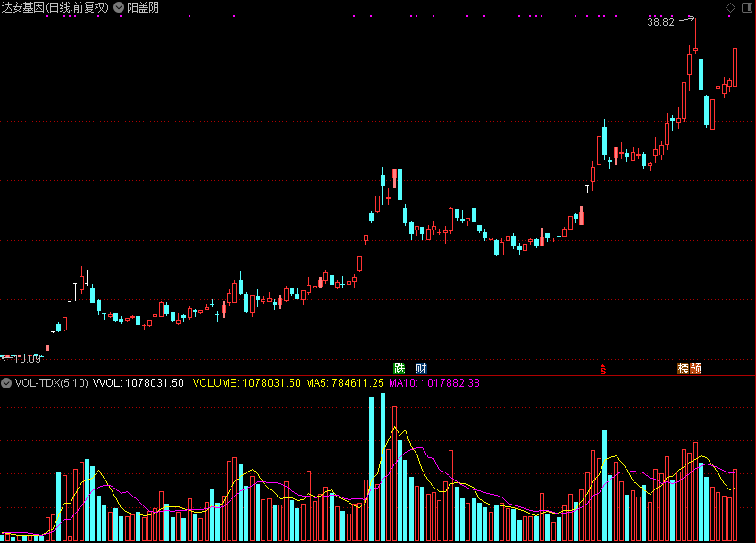Image resolution: width=756 pixels, height=543 pixels.
Task: Click the green 跌 event marker
Action: click(399, 369)
